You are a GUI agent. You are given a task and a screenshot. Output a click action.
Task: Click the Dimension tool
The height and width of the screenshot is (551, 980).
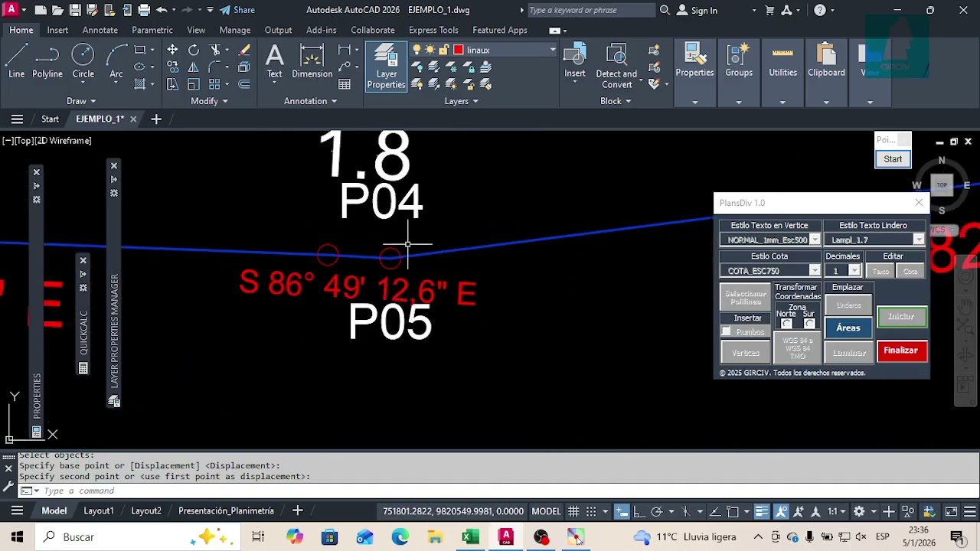coord(312,61)
